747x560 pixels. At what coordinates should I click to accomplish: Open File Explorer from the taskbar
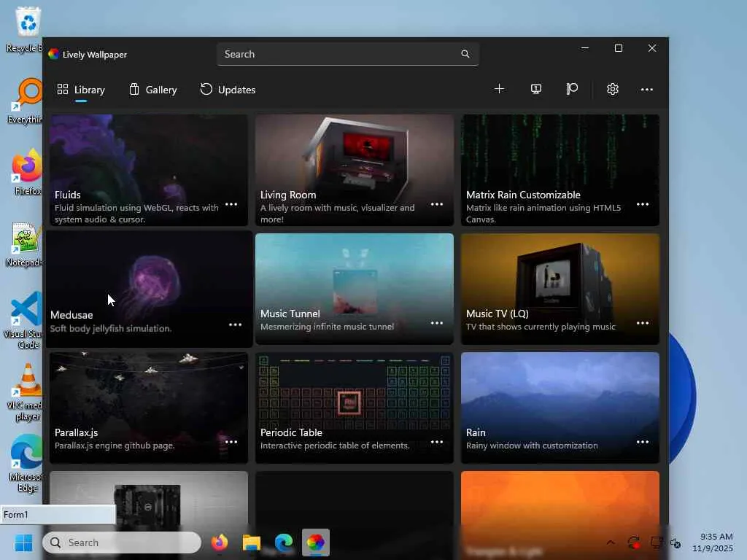[x=252, y=542]
